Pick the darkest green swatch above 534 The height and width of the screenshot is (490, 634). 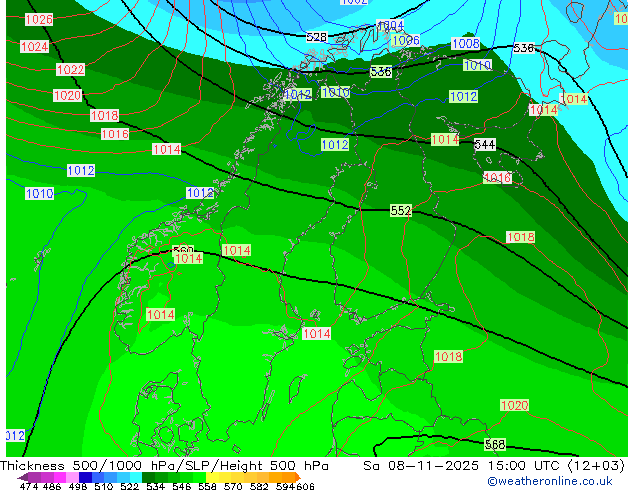pos(148,477)
